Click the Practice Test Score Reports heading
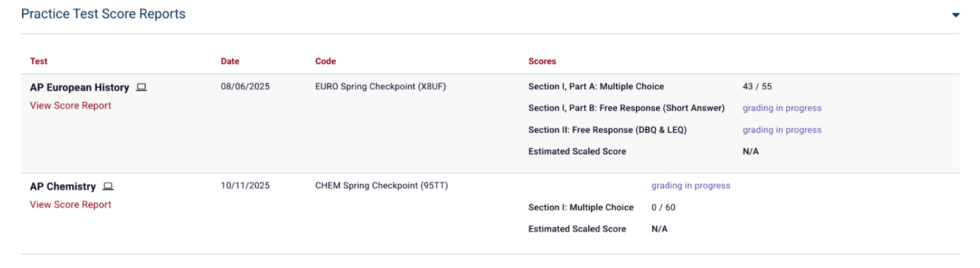The height and width of the screenshot is (268, 980). (x=103, y=14)
